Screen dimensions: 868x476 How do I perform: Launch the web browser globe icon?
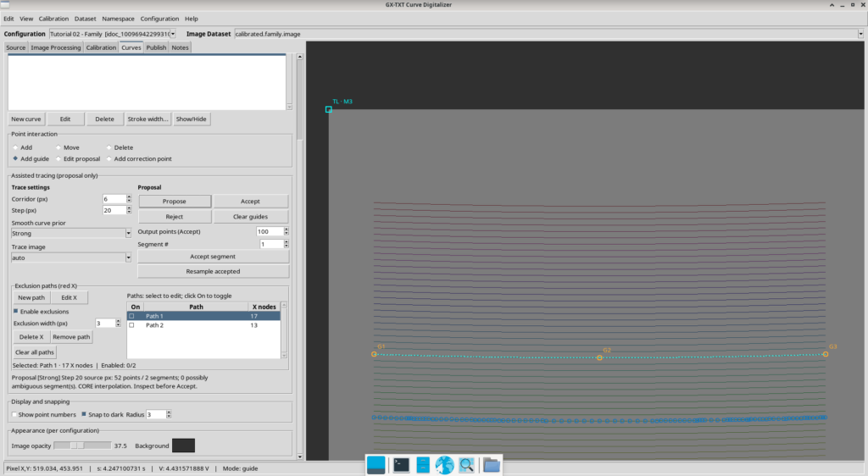444,465
